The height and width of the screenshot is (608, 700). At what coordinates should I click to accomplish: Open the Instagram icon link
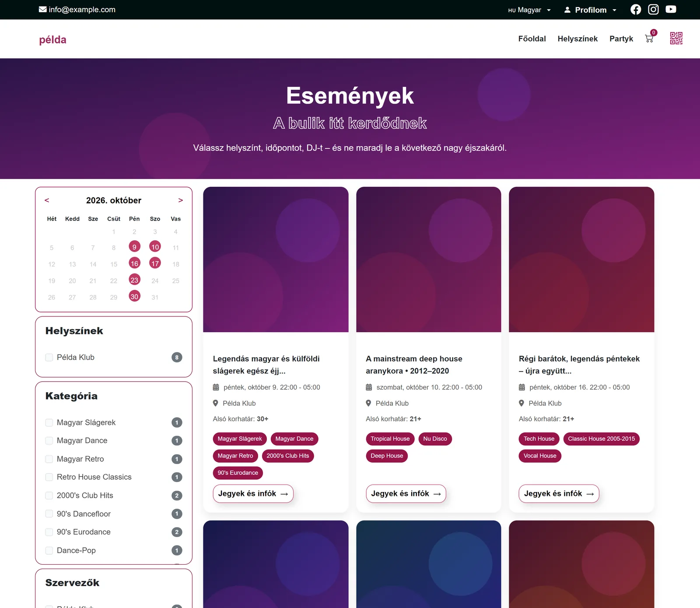tap(653, 10)
